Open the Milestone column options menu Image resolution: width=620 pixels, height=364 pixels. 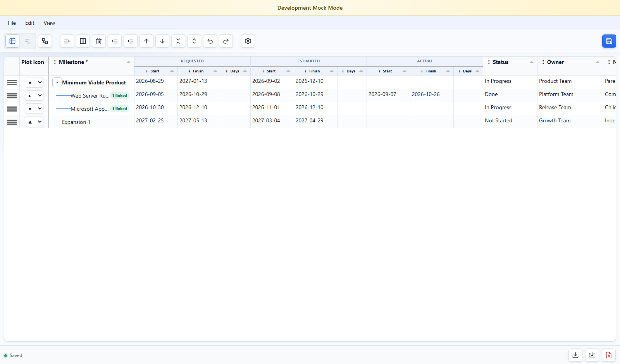55,62
